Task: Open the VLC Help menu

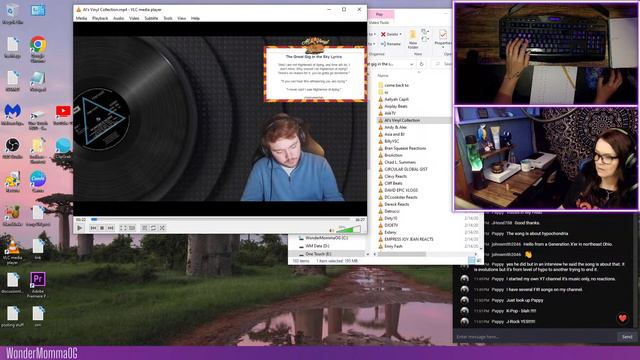Action: click(x=196, y=18)
